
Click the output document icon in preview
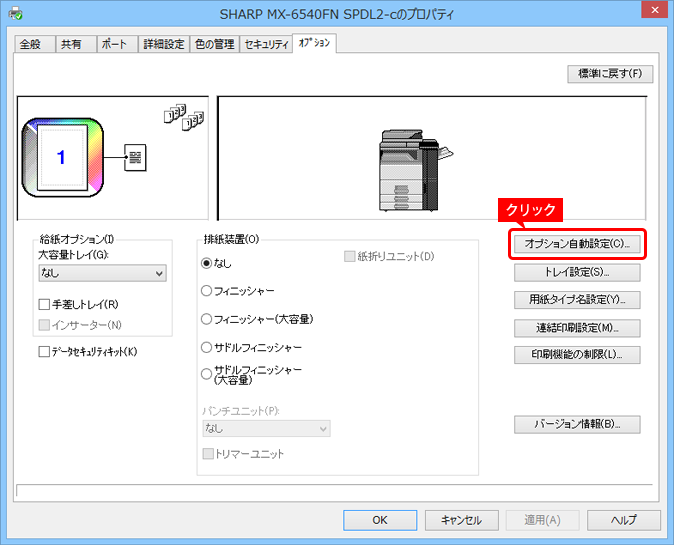pos(135,157)
